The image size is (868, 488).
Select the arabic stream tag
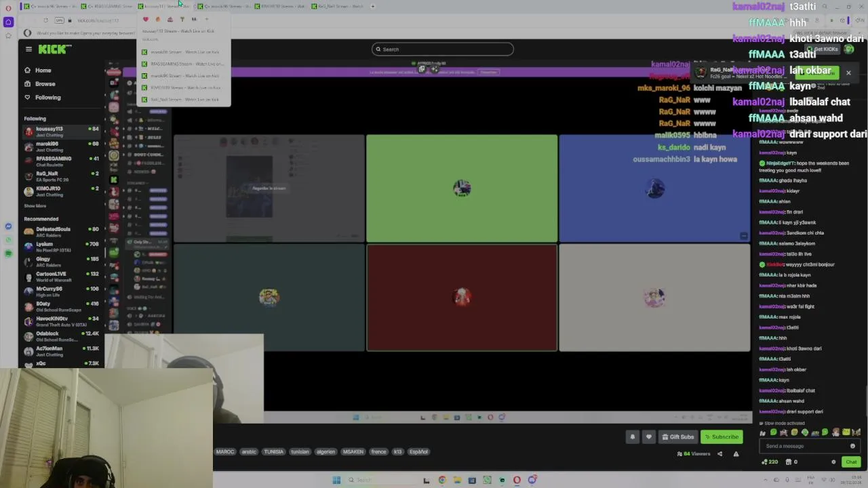[x=249, y=452]
